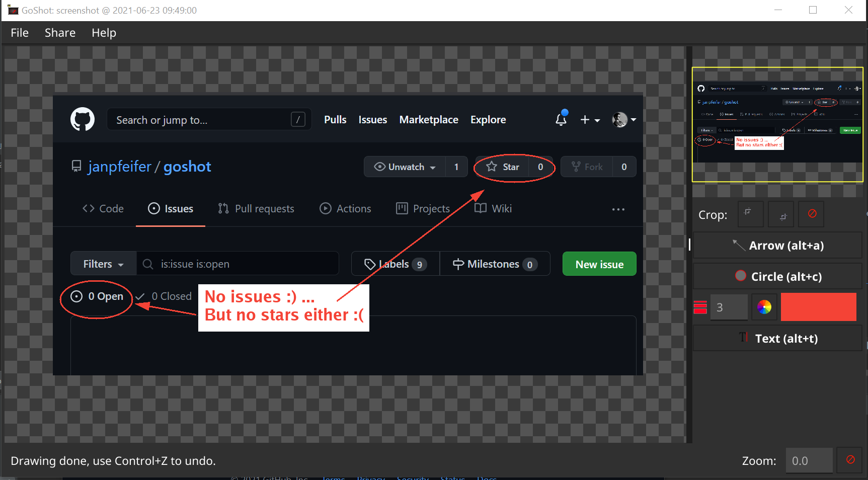Set crop top-left corner
Image resolution: width=868 pixels, height=480 pixels.
(750, 214)
